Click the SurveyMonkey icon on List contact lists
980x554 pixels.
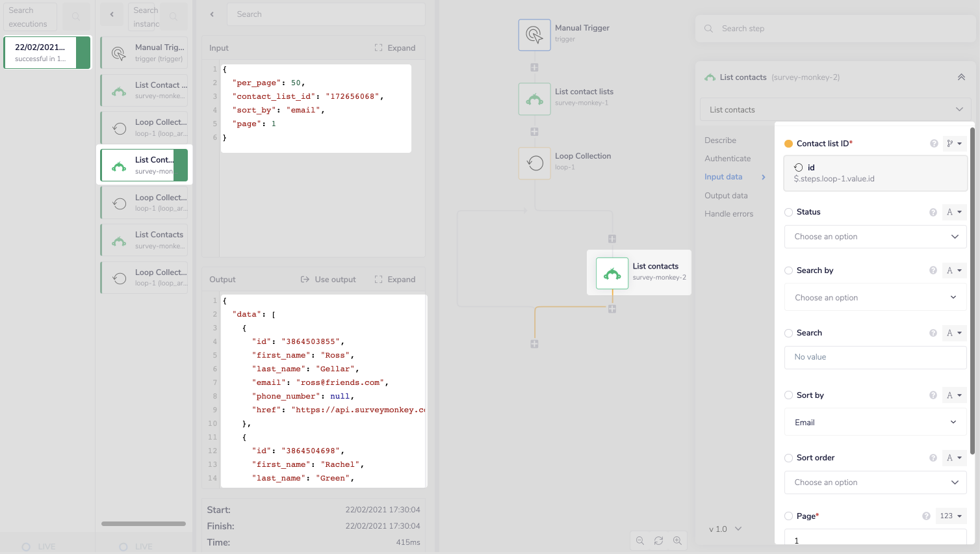(534, 99)
